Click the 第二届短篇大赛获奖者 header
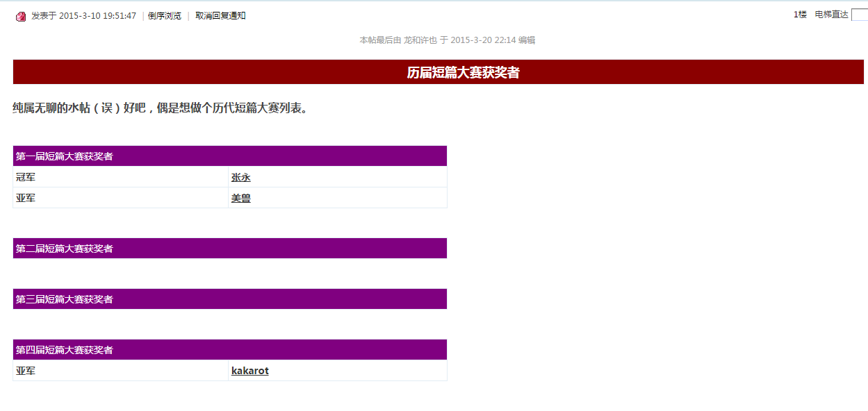This screenshot has width=868, height=411. (x=230, y=249)
